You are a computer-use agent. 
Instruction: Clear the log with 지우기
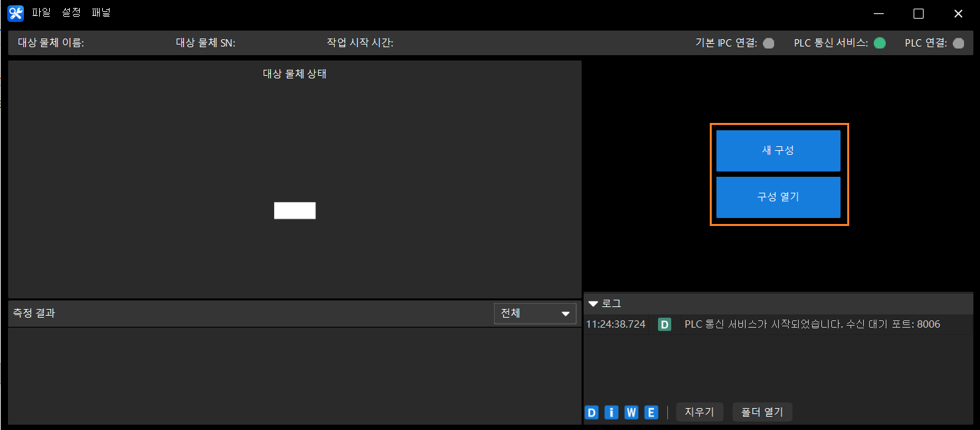(x=700, y=412)
